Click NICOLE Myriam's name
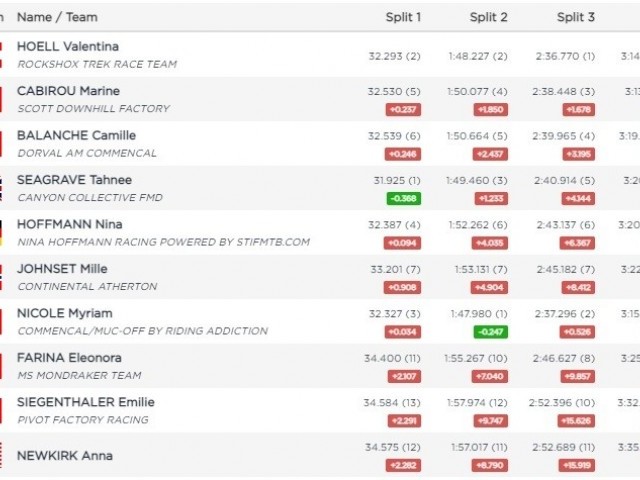The image size is (640, 480). click(x=64, y=313)
